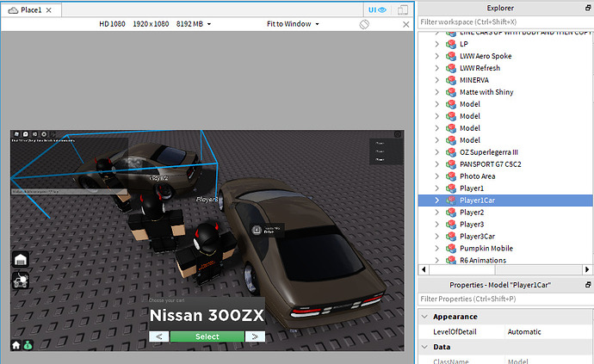
Task: Expand the LWW Aero Spoke model
Action: click(436, 56)
